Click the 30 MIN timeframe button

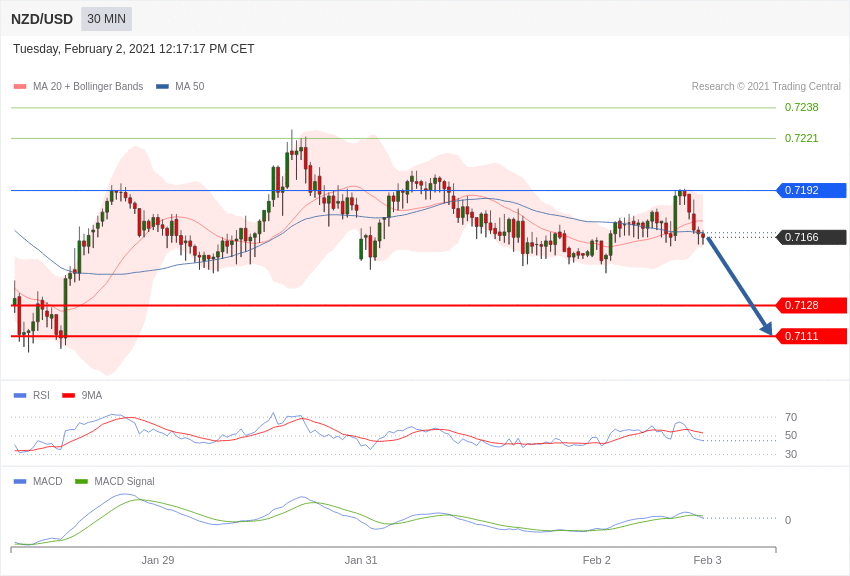106,19
